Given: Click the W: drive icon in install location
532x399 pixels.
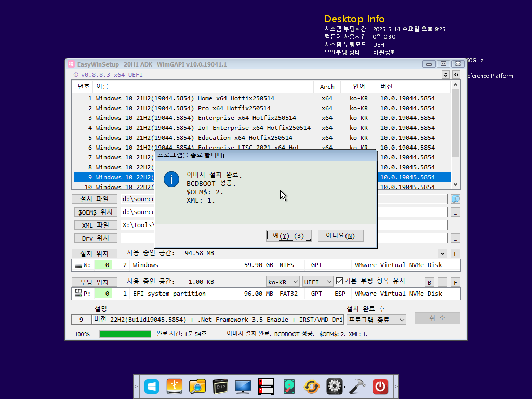Looking at the screenshot, I should point(78,265).
